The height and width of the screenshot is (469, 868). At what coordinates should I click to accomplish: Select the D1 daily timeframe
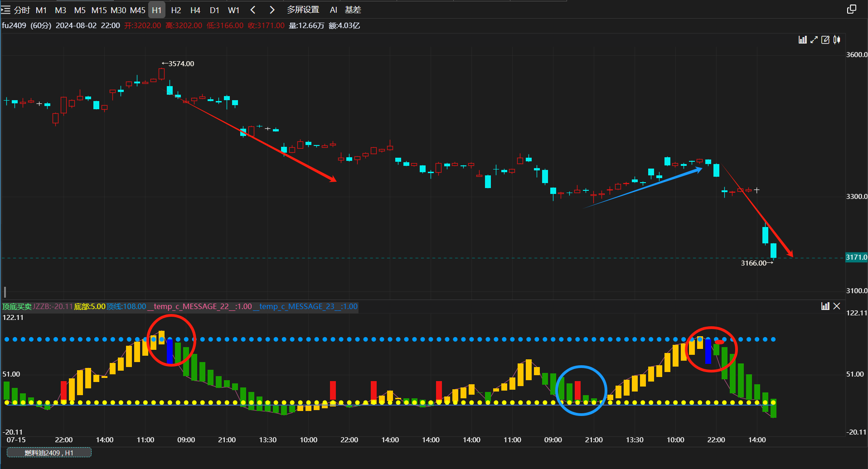coord(214,10)
